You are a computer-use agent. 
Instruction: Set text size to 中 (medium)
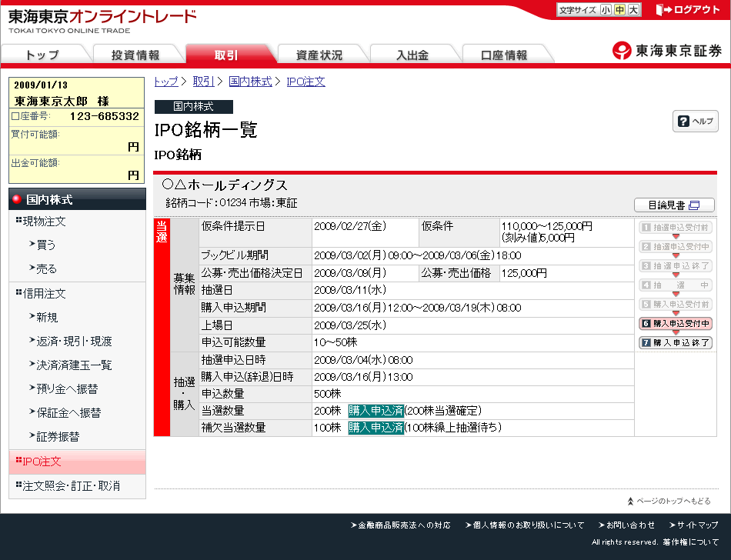point(619,10)
